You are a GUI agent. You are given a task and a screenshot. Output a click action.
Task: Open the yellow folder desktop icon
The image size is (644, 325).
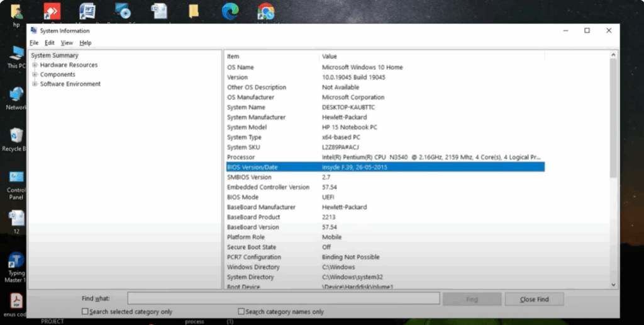194,11
